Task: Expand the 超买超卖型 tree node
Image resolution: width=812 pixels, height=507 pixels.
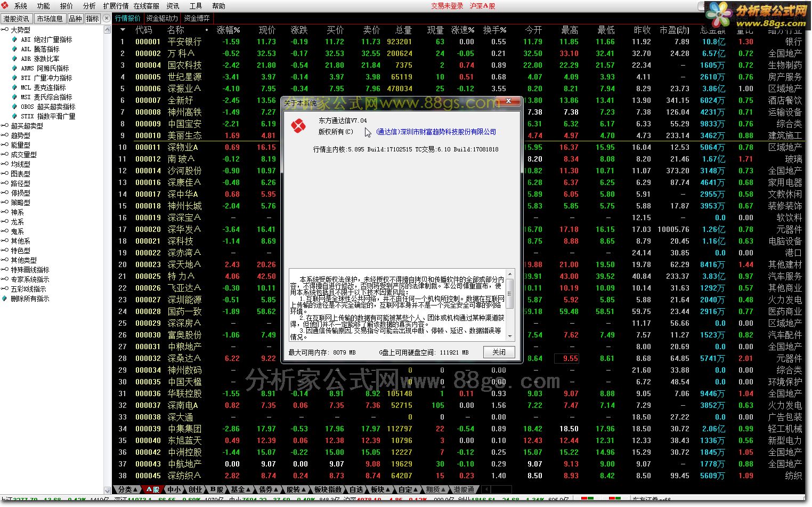Action: click(5, 126)
